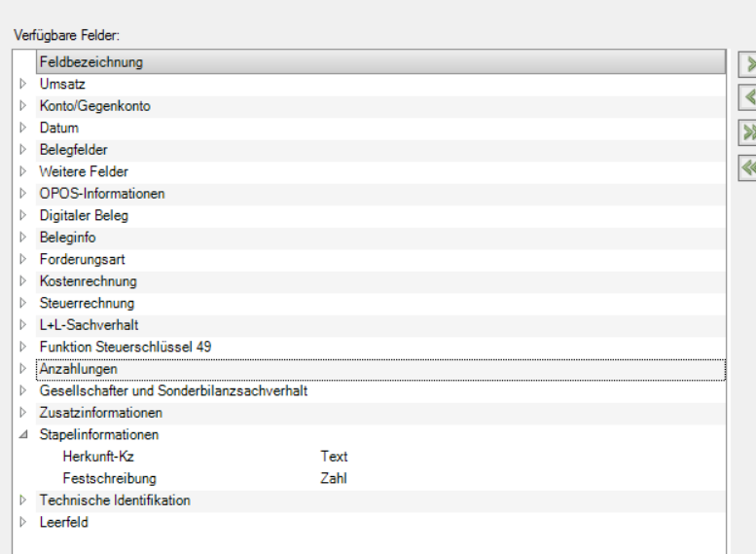The image size is (756, 554).
Task: Select the L+L-Sachverhalt row text
Action: (89, 325)
